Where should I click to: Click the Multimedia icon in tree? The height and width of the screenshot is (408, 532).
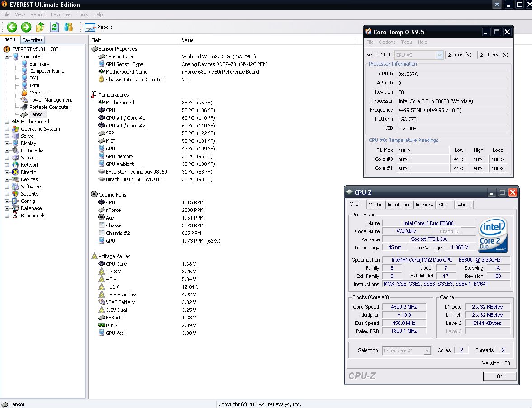click(x=15, y=150)
